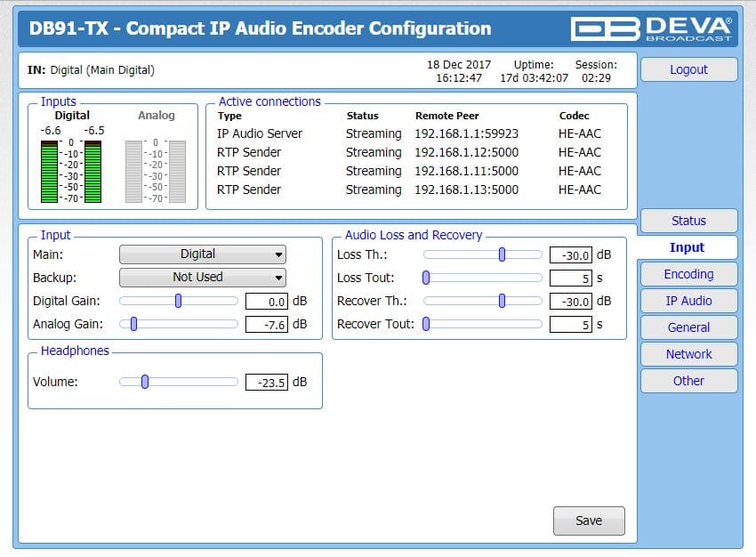Click the Headphones Volume slider handle
This screenshot has width=756, height=557.
point(145,382)
